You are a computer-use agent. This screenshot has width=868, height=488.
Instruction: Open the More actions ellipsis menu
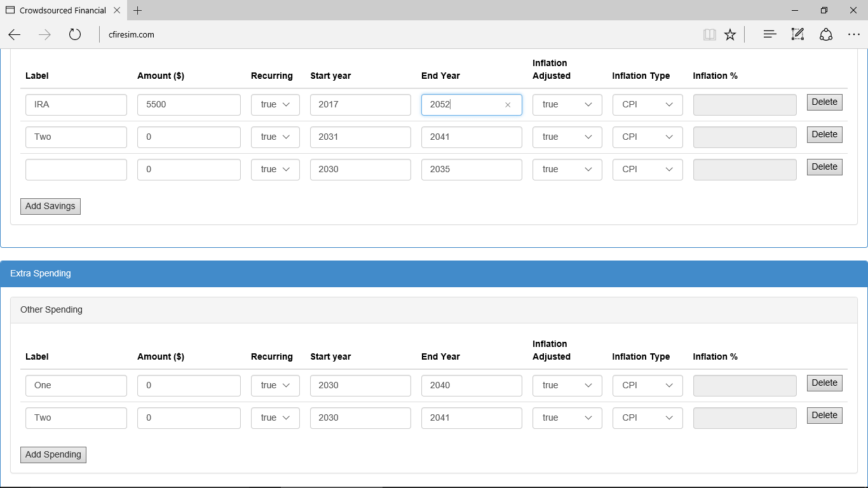pyautogui.click(x=853, y=35)
